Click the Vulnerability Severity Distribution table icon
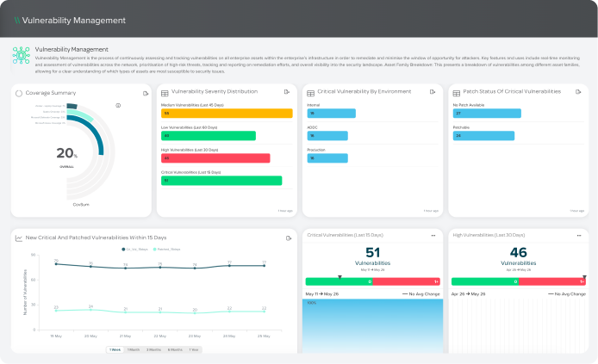The image size is (598, 364). click(x=165, y=93)
